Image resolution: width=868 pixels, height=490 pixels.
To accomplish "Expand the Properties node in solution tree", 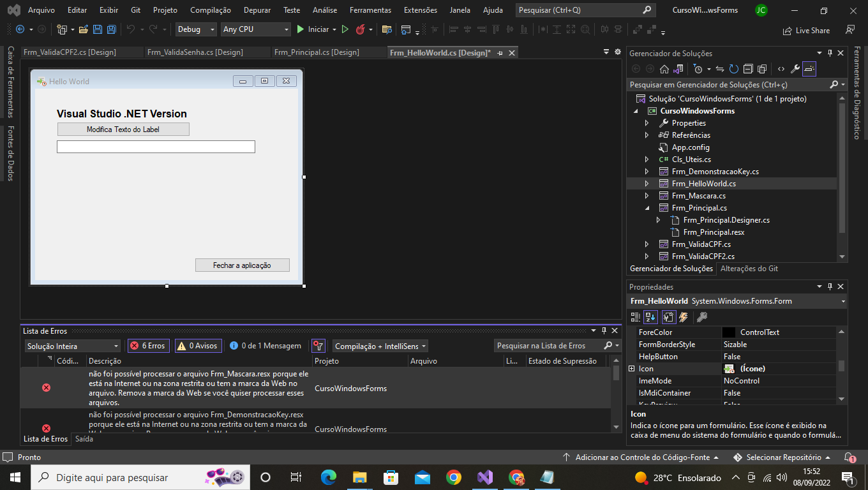I will (647, 123).
